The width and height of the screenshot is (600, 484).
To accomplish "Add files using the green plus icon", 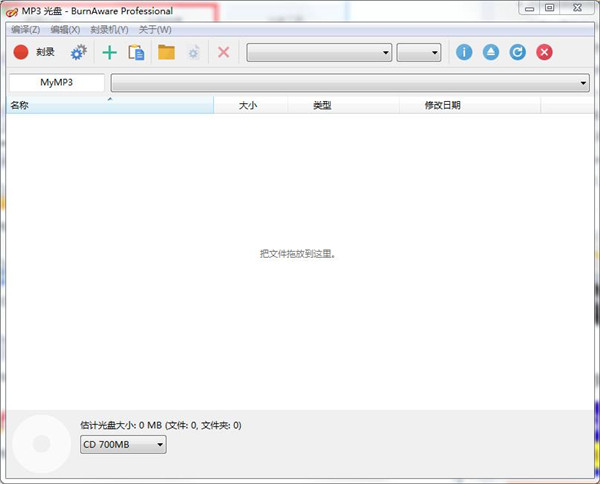I will (109, 52).
